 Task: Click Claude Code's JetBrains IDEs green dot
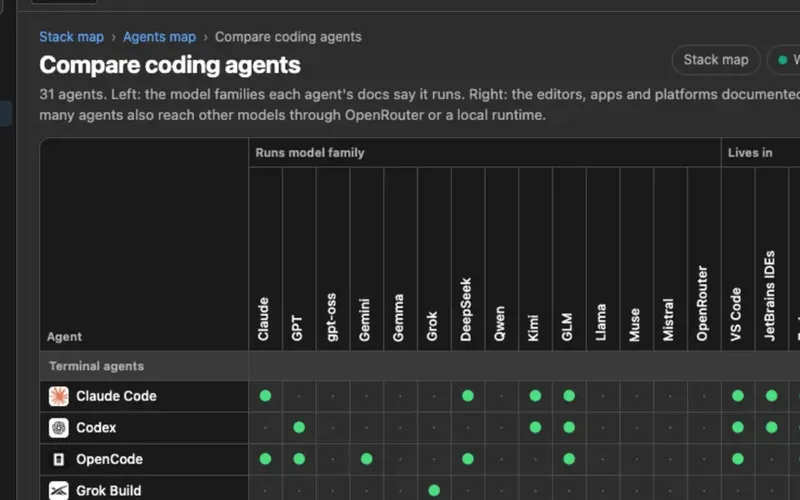point(771,395)
